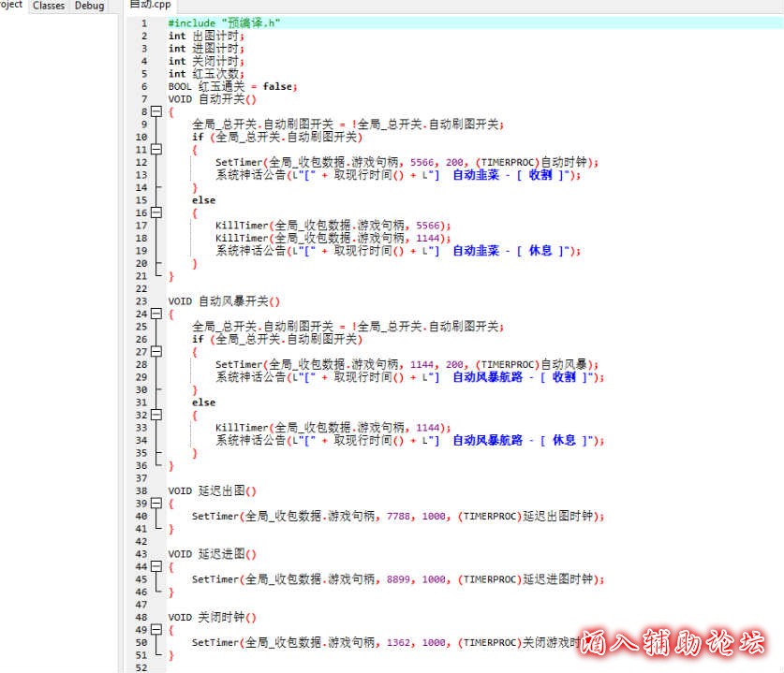Click line number 52 in the gutter
Viewport: 784px width, 673px height.
(x=141, y=667)
